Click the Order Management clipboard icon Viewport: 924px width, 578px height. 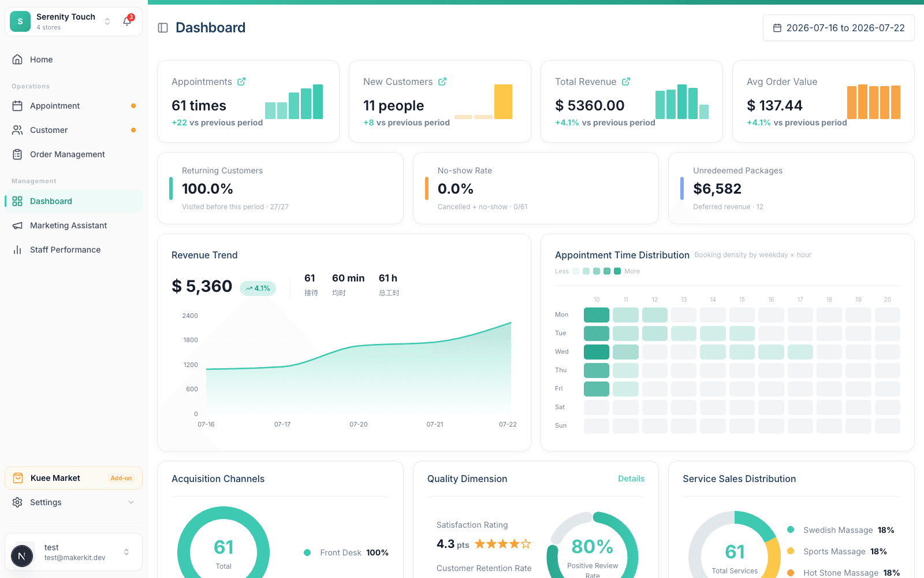point(17,154)
